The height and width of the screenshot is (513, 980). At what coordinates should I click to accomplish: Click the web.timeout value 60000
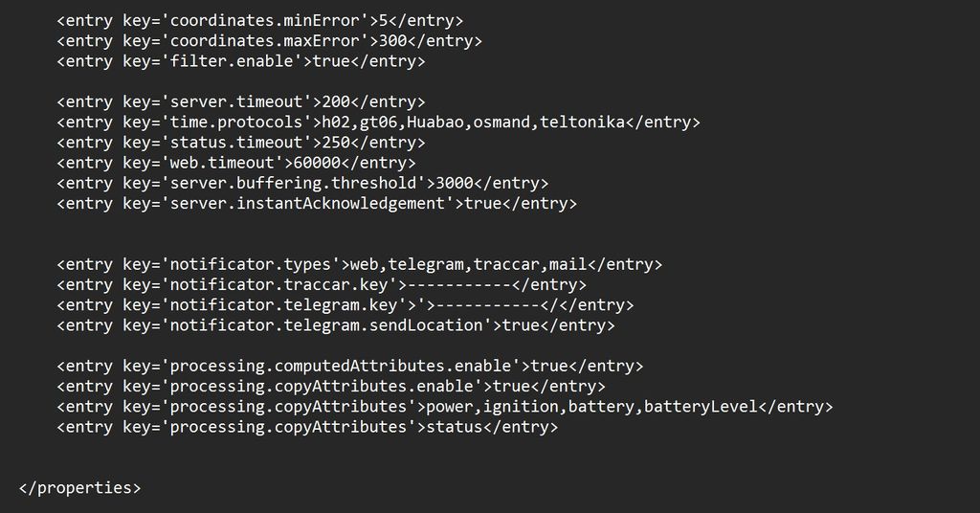coord(317,163)
